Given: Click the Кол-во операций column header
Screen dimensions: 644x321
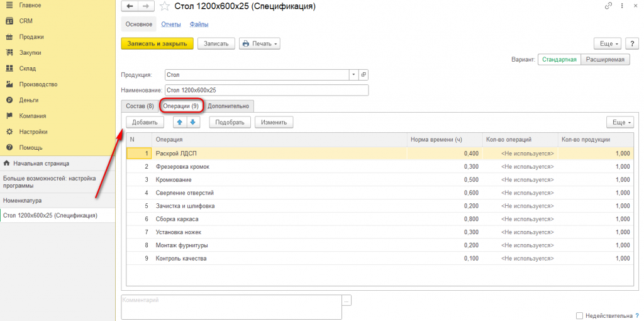Looking at the screenshot, I should coord(520,140).
